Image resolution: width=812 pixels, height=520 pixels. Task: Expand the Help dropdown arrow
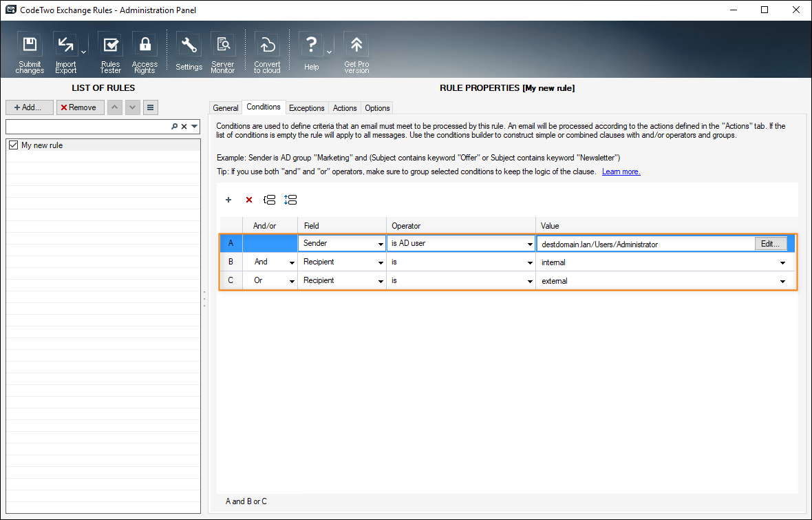329,52
